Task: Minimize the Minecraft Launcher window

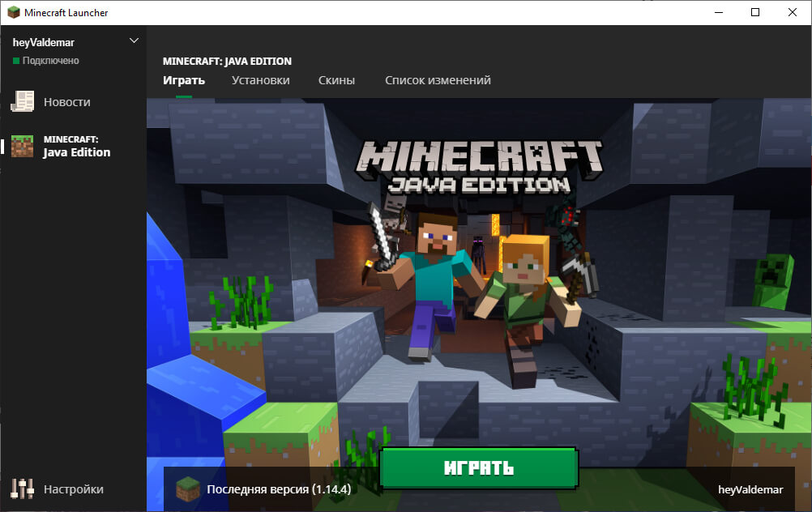Action: pyautogui.click(x=719, y=12)
